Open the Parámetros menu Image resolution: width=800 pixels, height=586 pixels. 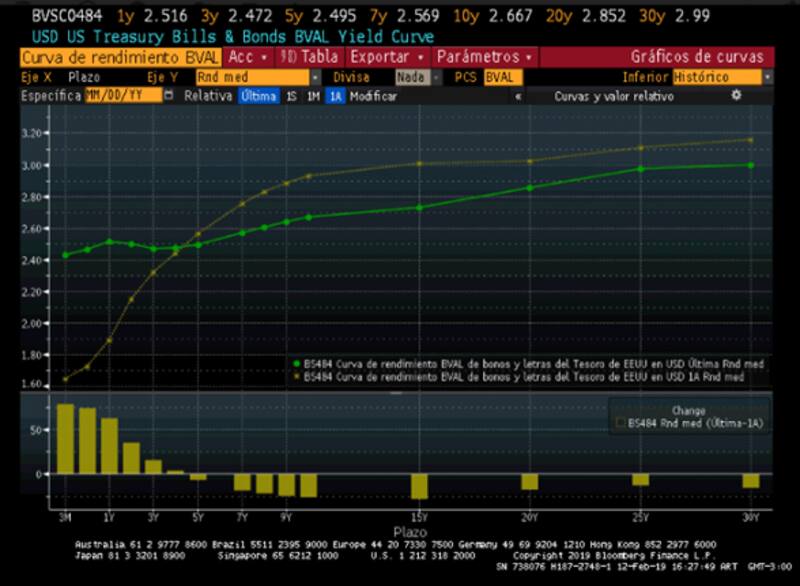pos(484,57)
